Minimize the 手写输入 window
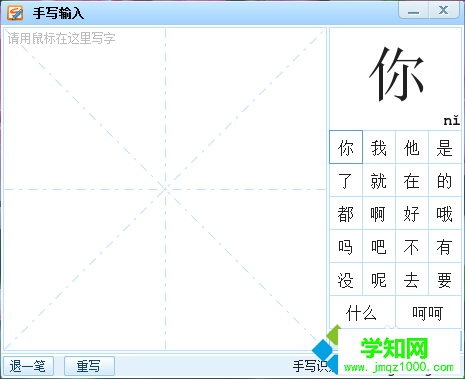The height and width of the screenshot is (379, 465). click(414, 10)
